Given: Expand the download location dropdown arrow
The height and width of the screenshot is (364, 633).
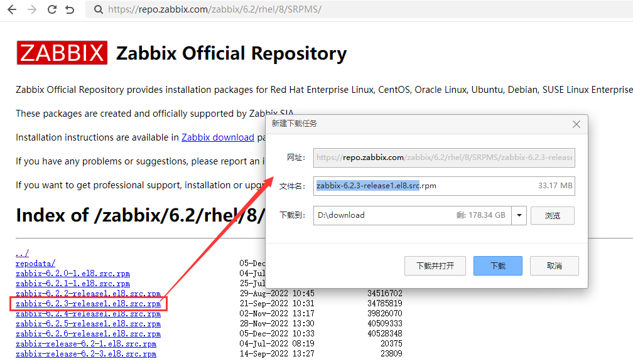Looking at the screenshot, I should coord(519,215).
